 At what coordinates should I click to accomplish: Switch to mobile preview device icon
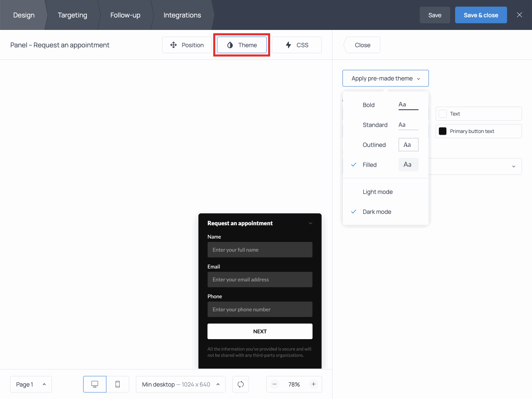pyautogui.click(x=118, y=384)
